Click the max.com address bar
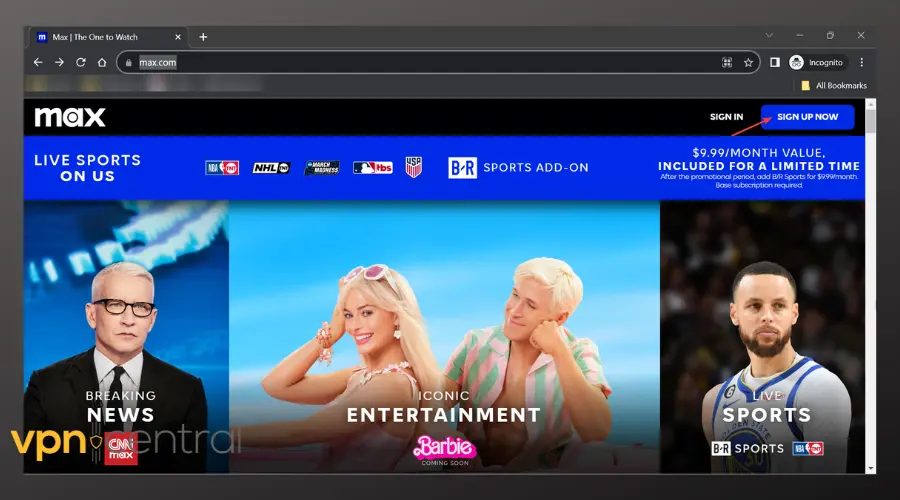Image resolution: width=900 pixels, height=500 pixels. 438,62
